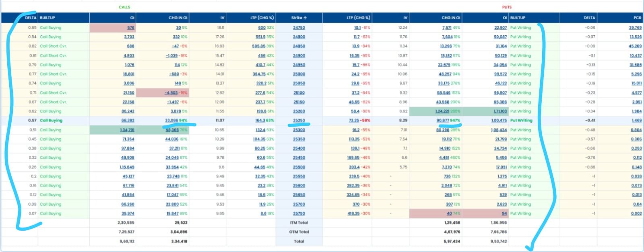Screen dimensions: 644x252
Task: Select put LTP 73.25 at strike 25250
Action: (x=354, y=121)
